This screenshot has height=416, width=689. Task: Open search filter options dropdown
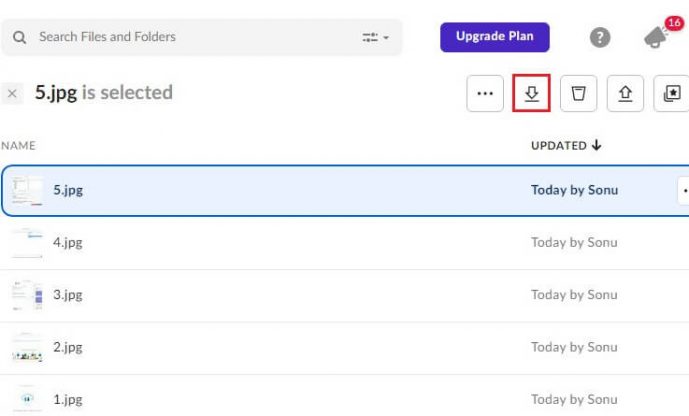[x=375, y=37]
